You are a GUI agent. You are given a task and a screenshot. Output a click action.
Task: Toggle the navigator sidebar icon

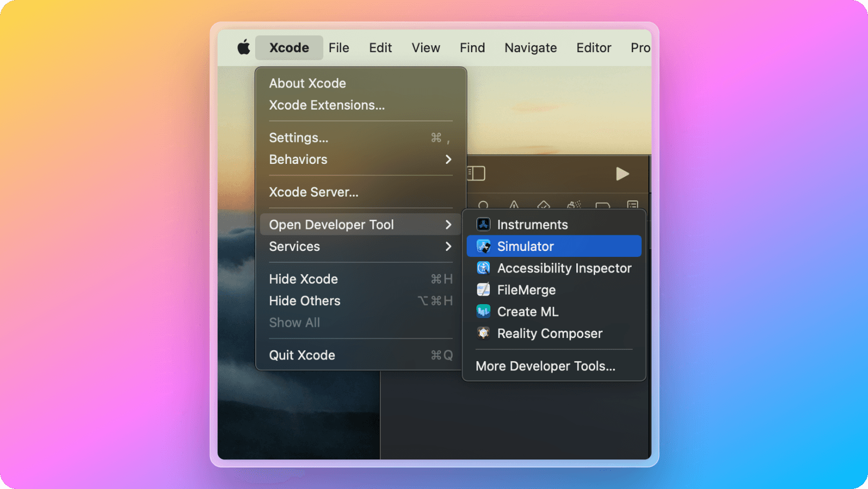click(476, 173)
